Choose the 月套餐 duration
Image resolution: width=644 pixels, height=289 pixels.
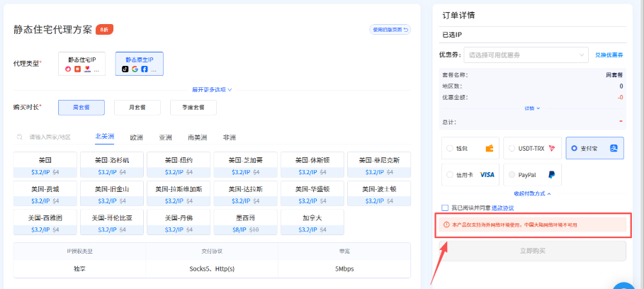pyautogui.click(x=137, y=108)
